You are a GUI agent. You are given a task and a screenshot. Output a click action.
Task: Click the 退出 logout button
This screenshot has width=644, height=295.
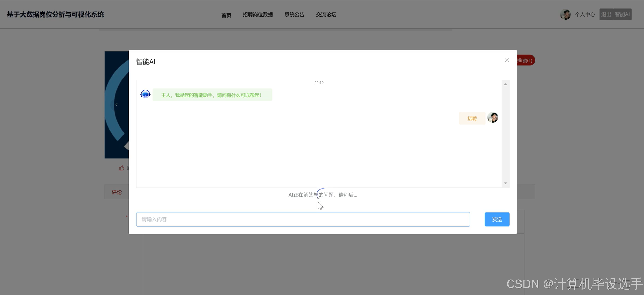click(606, 14)
